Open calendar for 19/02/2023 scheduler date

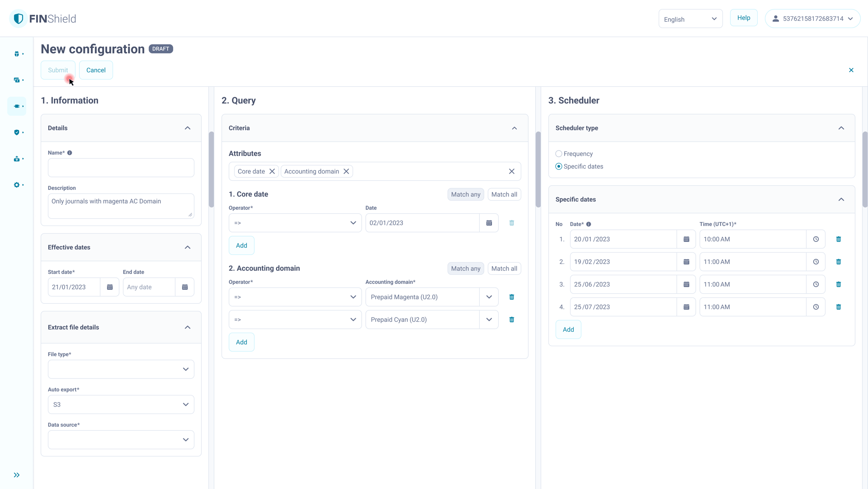(686, 262)
